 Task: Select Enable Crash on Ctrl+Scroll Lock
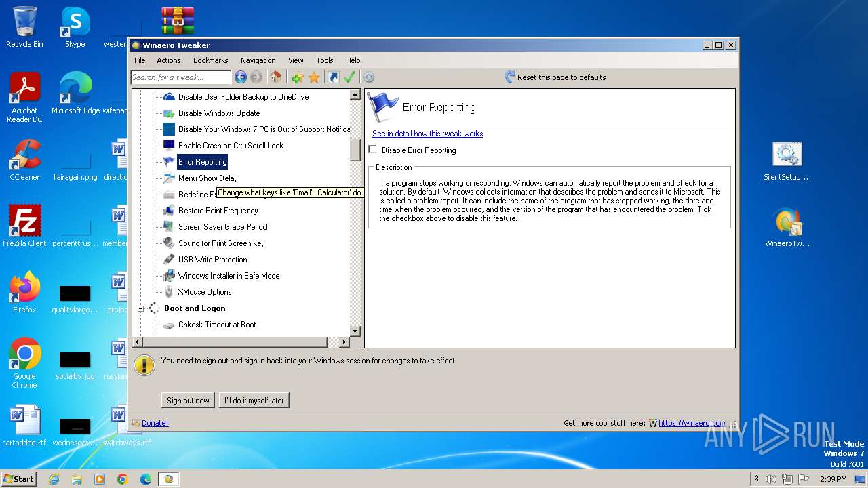pyautogui.click(x=231, y=146)
